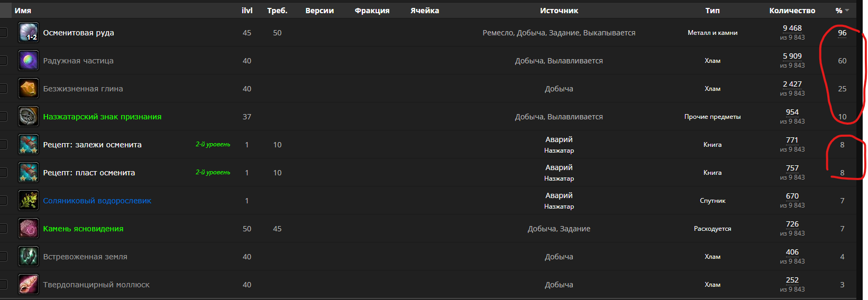The image size is (868, 300).
Task: Sort the table by Количество header
Action: coord(792,11)
